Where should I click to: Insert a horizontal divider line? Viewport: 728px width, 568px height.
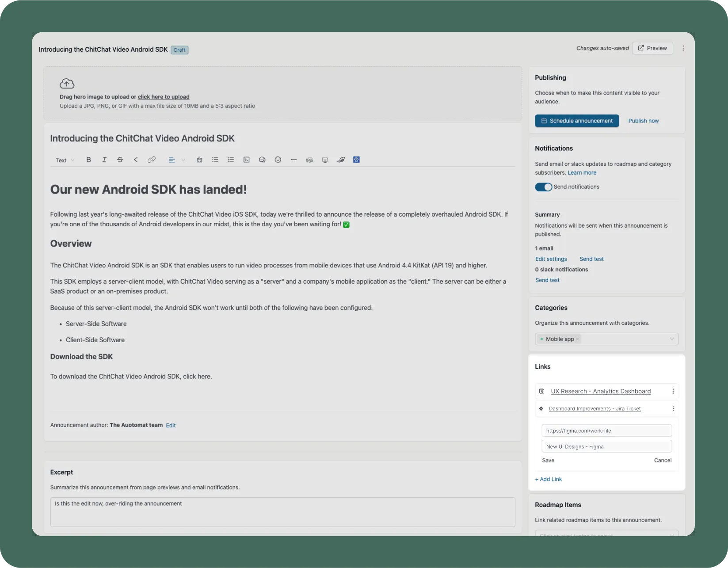pyautogui.click(x=293, y=160)
